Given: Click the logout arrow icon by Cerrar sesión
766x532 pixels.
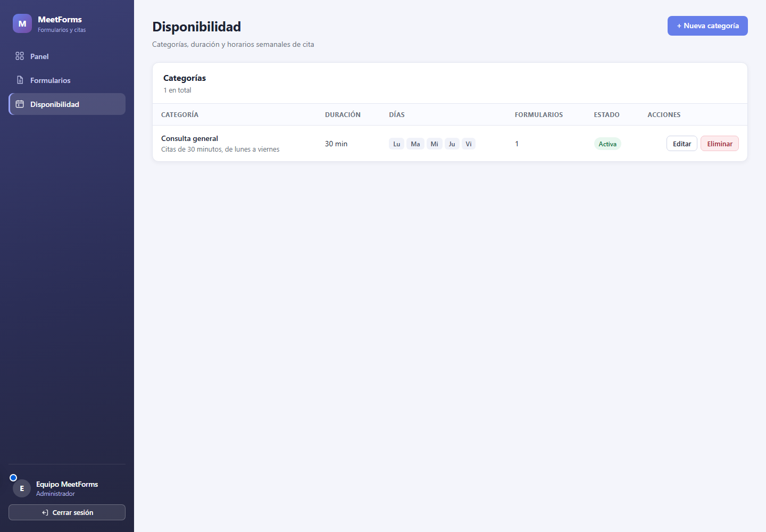Looking at the screenshot, I should point(45,512).
